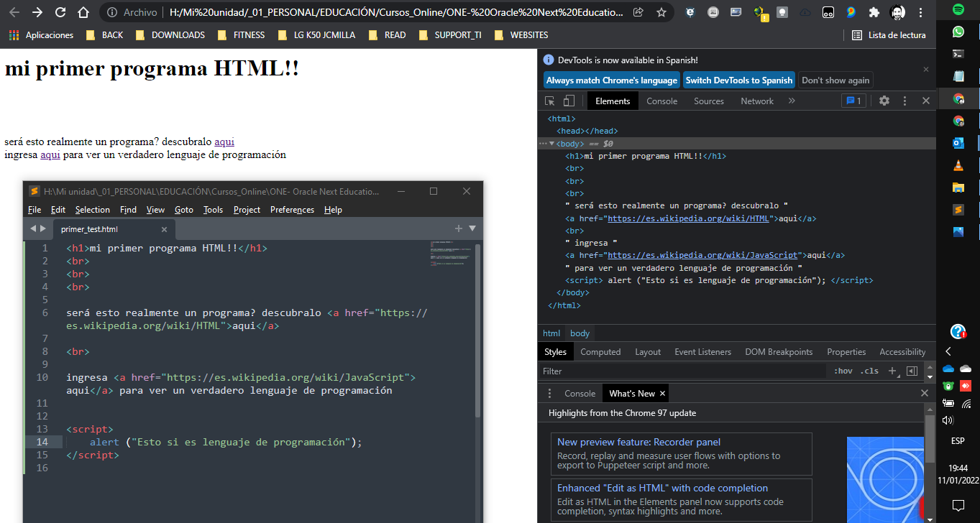Switch to the Console tab in the top panel
The height and width of the screenshot is (523, 980).
[662, 101]
